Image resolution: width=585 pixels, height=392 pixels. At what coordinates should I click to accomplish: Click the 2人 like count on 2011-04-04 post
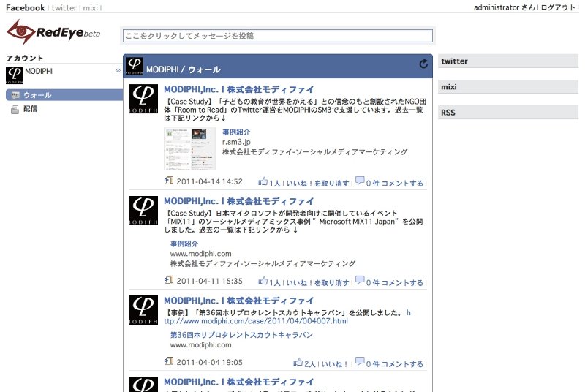pos(309,364)
